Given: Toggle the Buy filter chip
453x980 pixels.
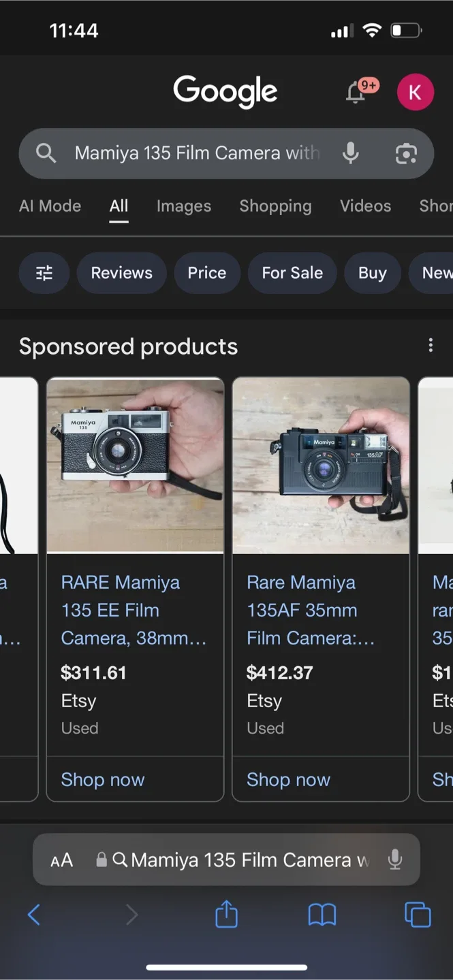Looking at the screenshot, I should click(x=373, y=272).
